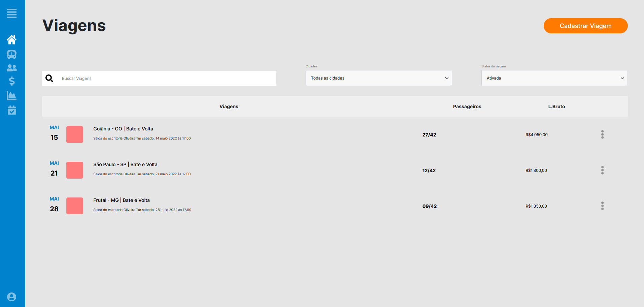Viewport: 644px width, 307px height.
Task: Open São Paulo - SP | Bate e Volta trip
Action: point(125,164)
